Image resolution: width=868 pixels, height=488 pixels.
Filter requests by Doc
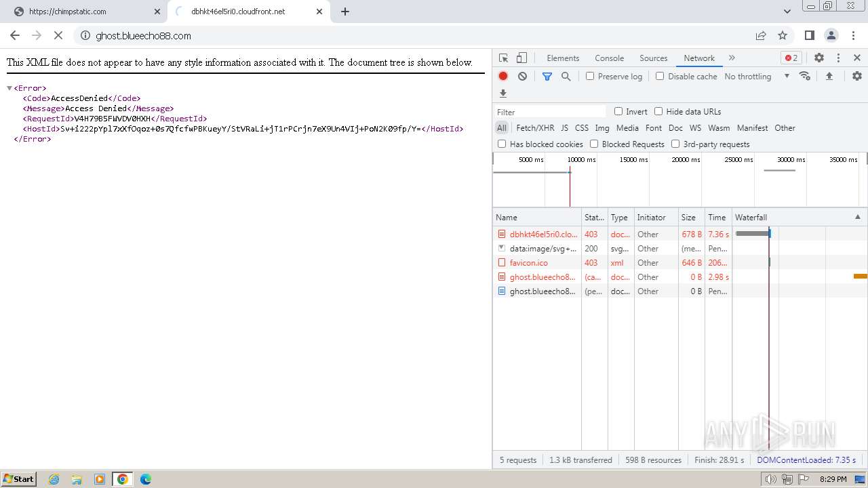(675, 127)
